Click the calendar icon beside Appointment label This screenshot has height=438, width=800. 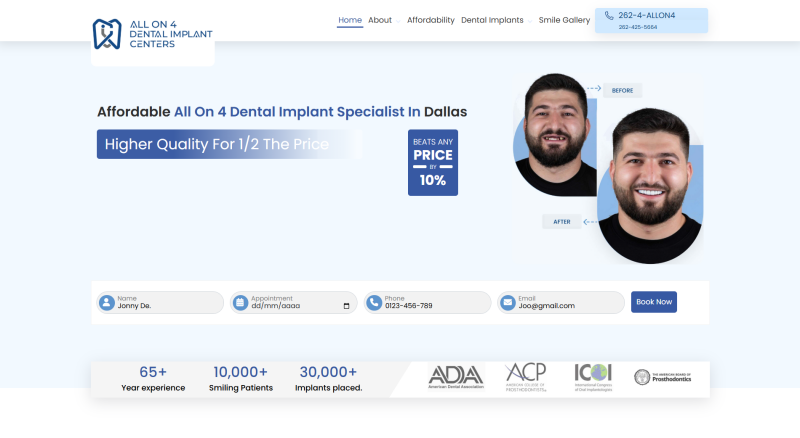click(239, 302)
